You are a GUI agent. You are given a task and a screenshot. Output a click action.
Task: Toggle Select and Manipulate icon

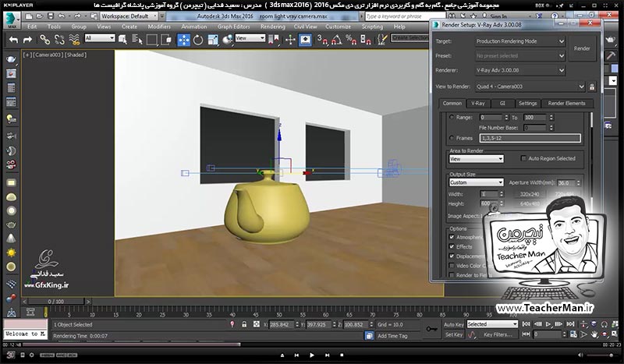tap(290, 40)
